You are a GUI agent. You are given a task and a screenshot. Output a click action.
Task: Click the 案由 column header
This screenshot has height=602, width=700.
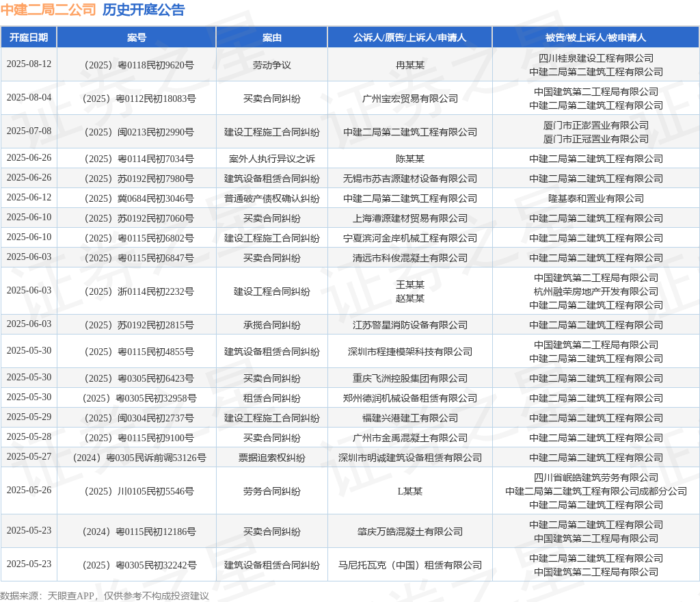[272, 38]
